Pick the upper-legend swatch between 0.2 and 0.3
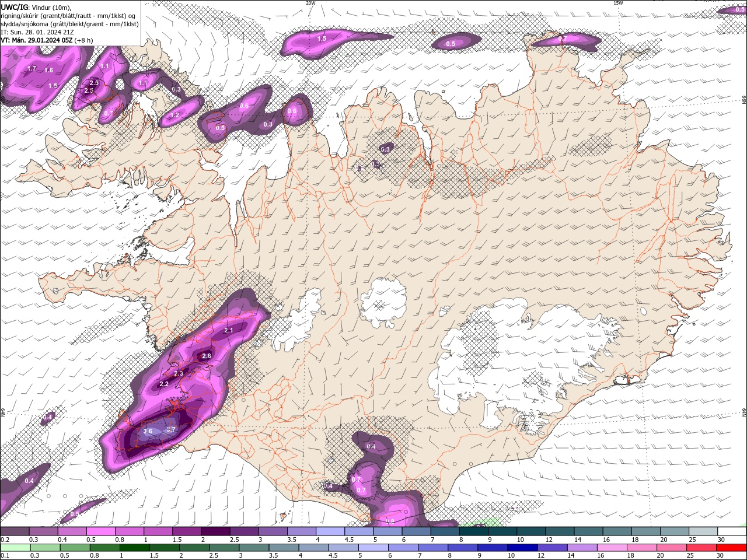The image size is (747, 560). click(15, 531)
